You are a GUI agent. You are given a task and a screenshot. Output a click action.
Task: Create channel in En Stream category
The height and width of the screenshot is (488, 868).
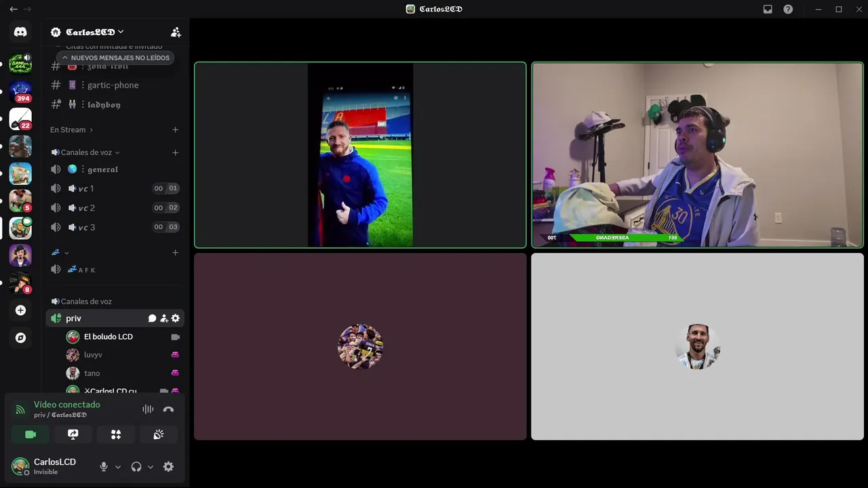175,129
